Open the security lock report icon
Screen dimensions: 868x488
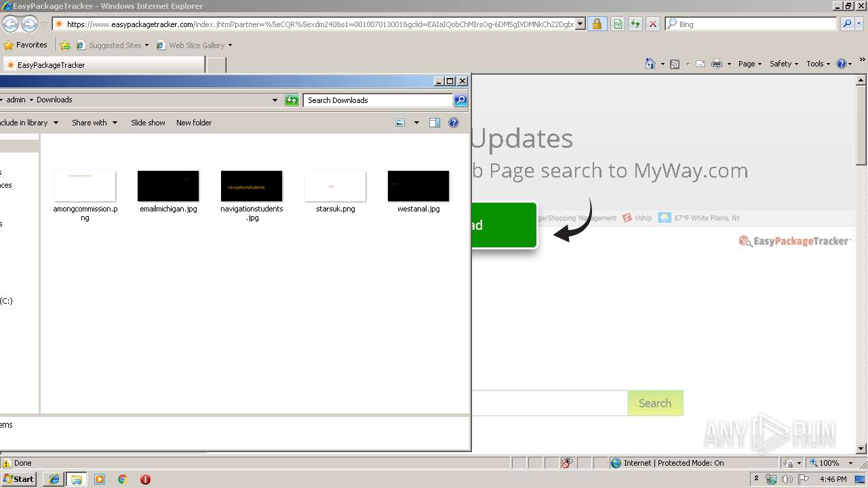pos(597,24)
